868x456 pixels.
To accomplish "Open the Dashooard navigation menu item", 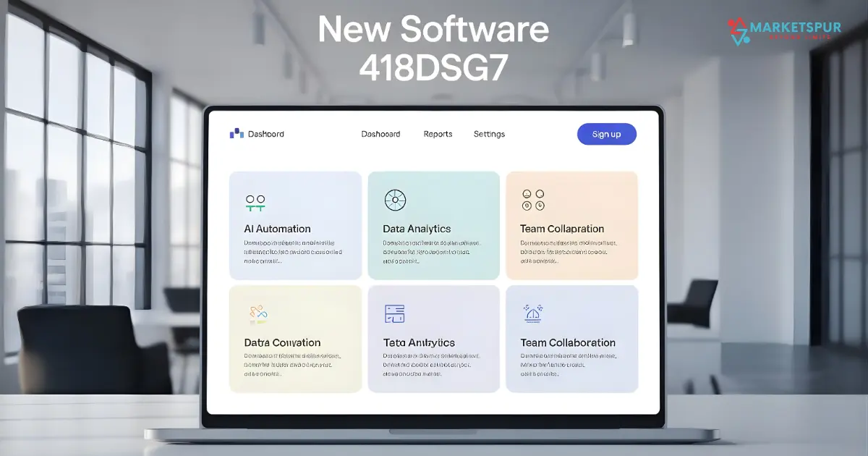I will pos(380,134).
